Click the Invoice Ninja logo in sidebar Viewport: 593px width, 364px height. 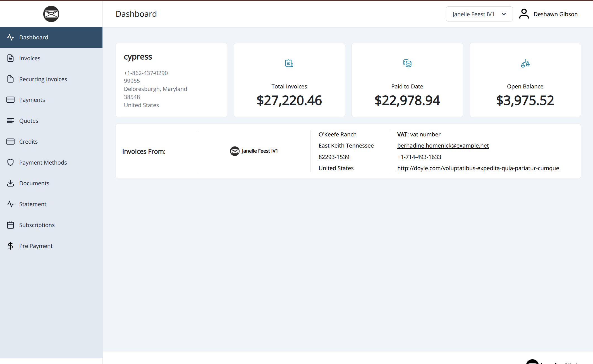pyautogui.click(x=51, y=14)
